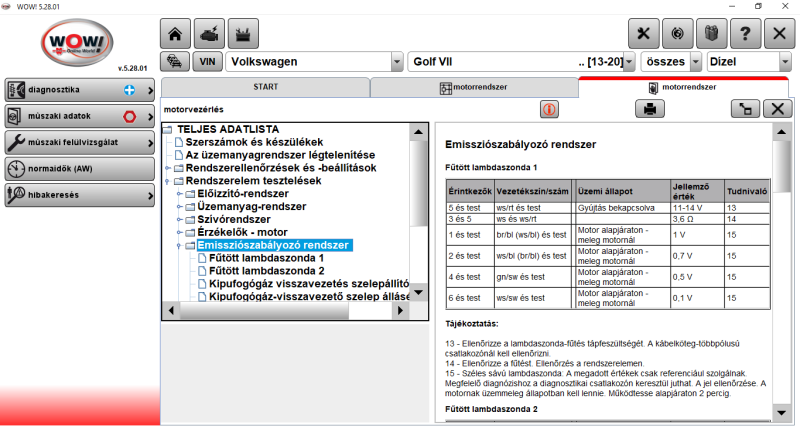This screenshot has width=800, height=426.
Task: Go to the home screen icon
Action: pos(175,34)
